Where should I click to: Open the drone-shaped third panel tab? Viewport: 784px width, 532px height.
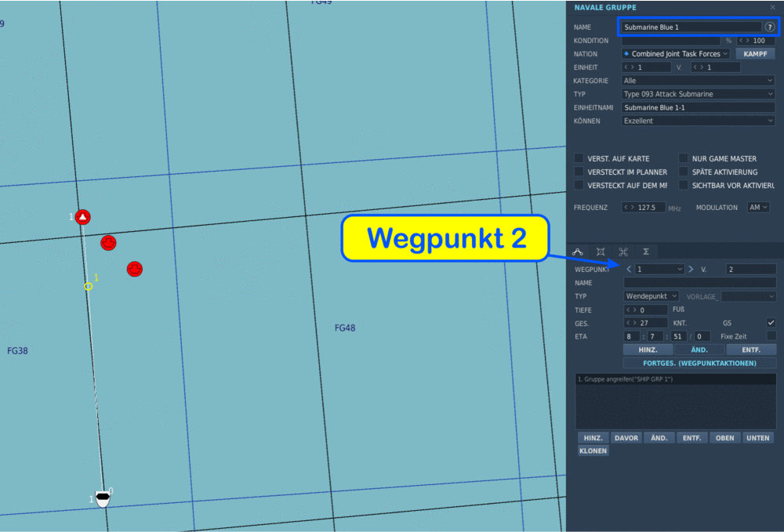623,252
